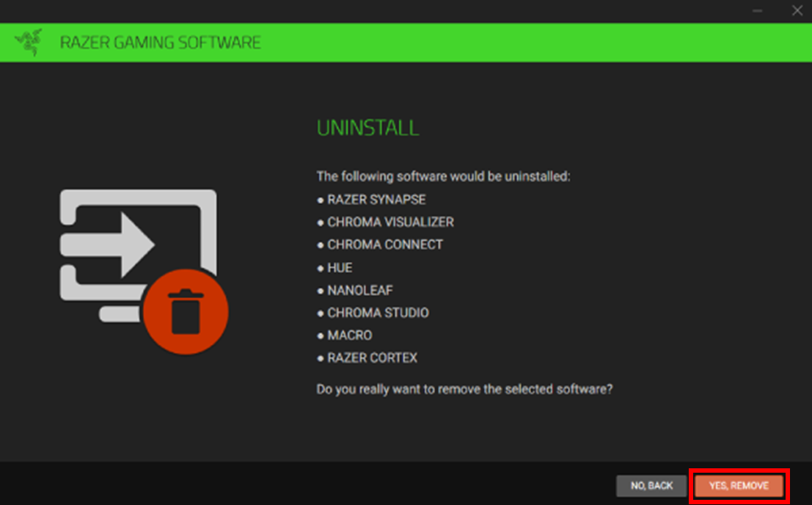This screenshot has height=505, width=812.
Task: Click the CHROMA CONNECT entry
Action: pyautogui.click(x=385, y=244)
